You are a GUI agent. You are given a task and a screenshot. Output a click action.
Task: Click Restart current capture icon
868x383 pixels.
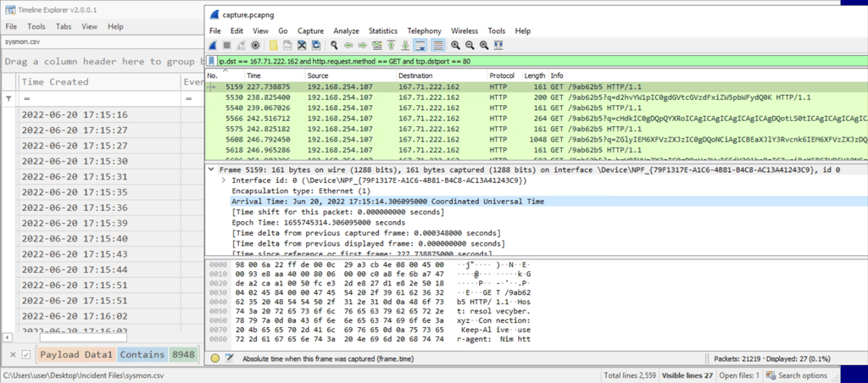[242, 46]
